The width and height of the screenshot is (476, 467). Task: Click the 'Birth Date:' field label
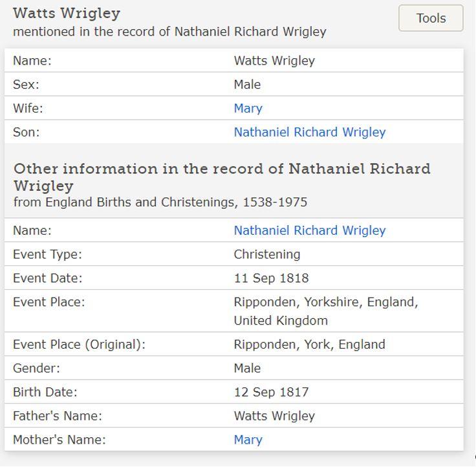pos(45,392)
